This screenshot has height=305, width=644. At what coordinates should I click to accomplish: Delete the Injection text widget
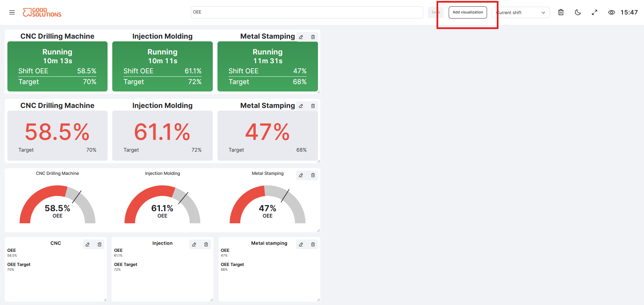pos(206,244)
